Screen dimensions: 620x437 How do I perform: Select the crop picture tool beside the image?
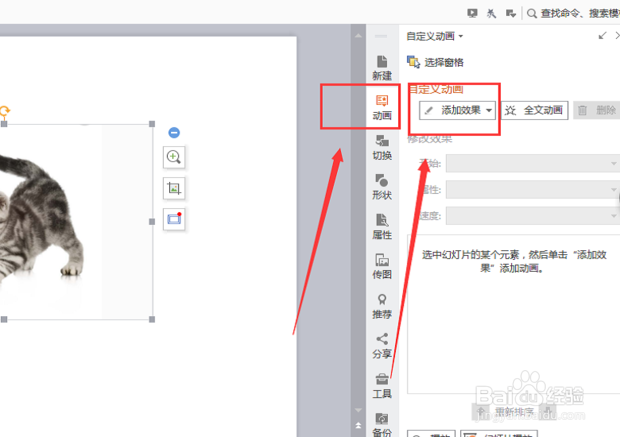[x=174, y=188]
